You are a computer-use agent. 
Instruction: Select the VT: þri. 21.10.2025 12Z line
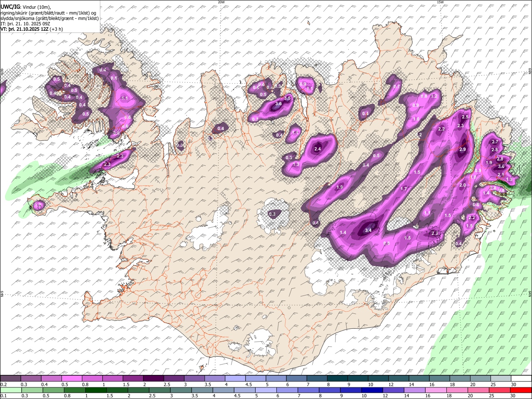tap(32, 29)
